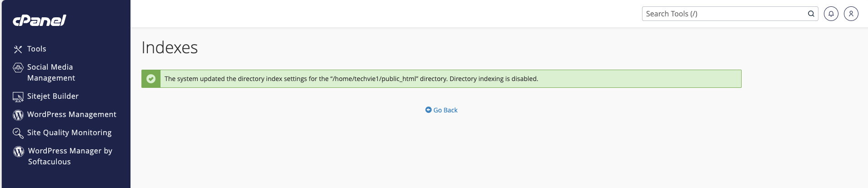Click the WordPress Management logo icon

click(x=18, y=115)
